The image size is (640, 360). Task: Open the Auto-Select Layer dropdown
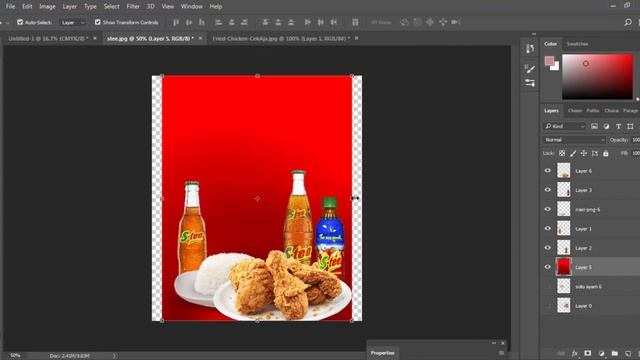73,22
